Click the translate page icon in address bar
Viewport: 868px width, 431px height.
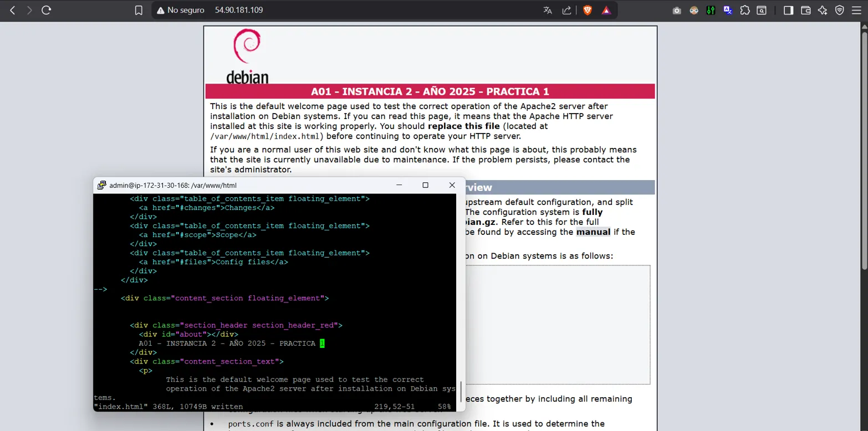548,11
